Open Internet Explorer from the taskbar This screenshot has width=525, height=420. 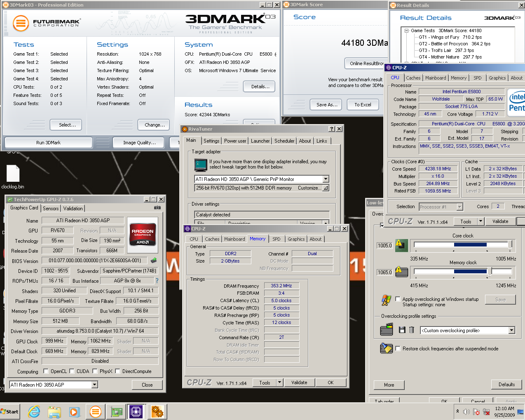coord(34,411)
